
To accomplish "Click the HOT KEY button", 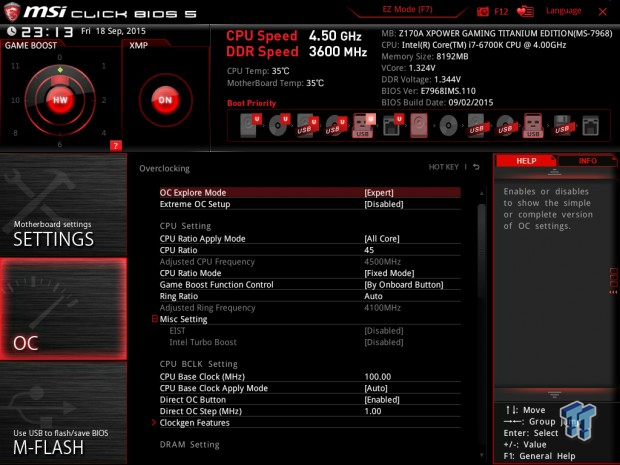I will pos(444,167).
